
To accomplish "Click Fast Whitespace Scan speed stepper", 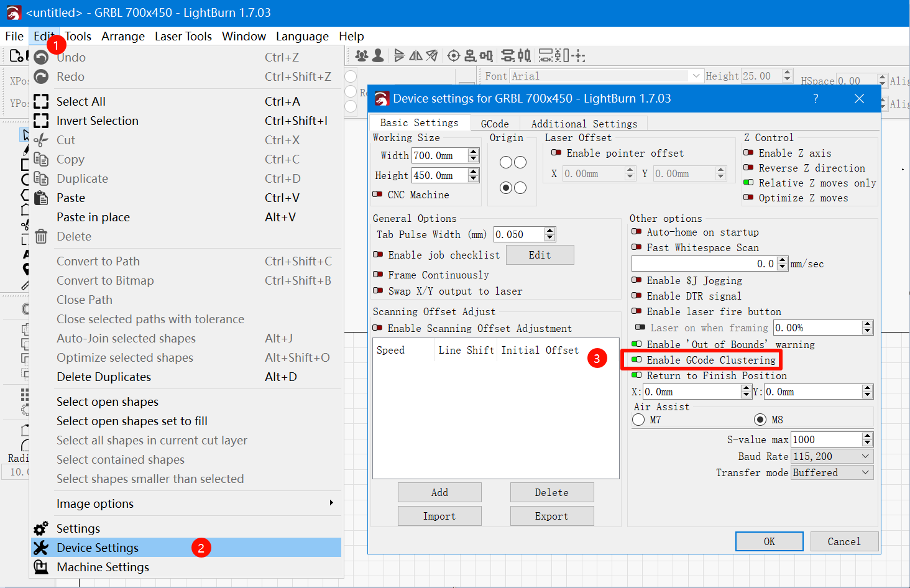I will point(783,264).
